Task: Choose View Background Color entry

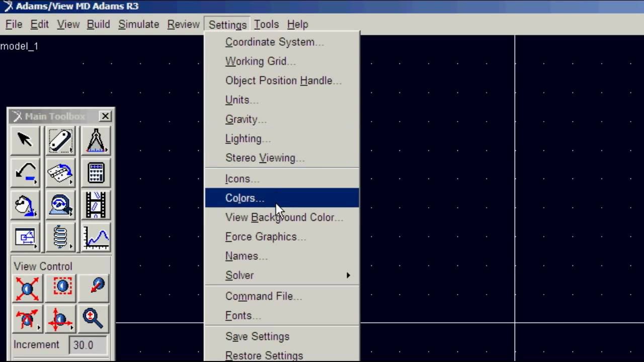Action: click(282, 217)
